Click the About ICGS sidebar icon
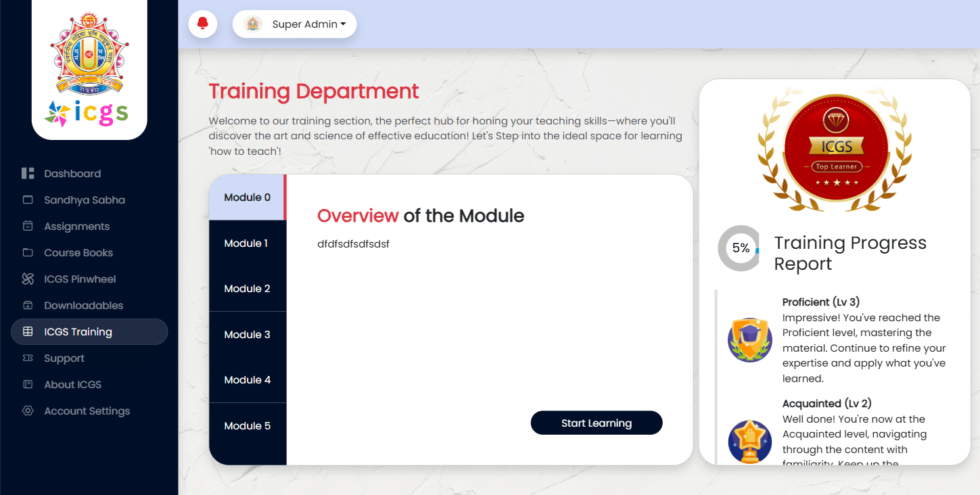Image resolution: width=980 pixels, height=495 pixels. (28, 385)
